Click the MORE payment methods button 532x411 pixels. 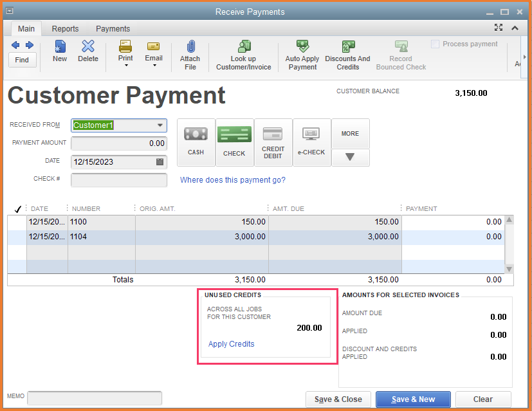point(350,133)
